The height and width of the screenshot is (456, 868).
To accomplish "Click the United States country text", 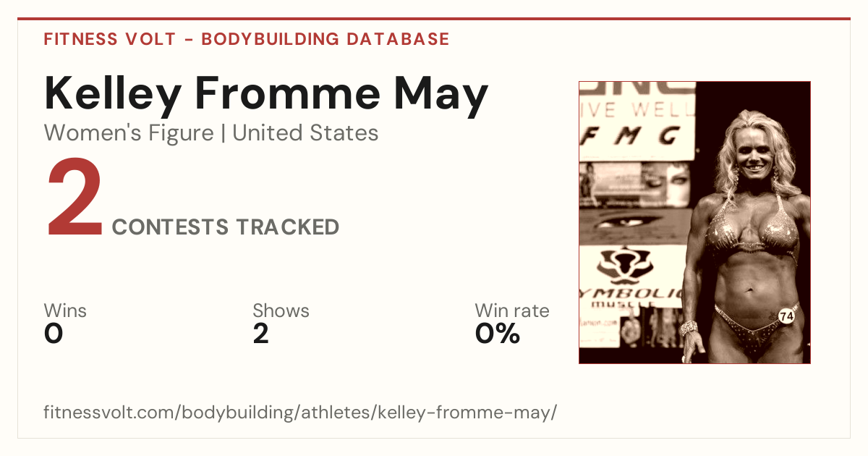I will click(x=305, y=133).
